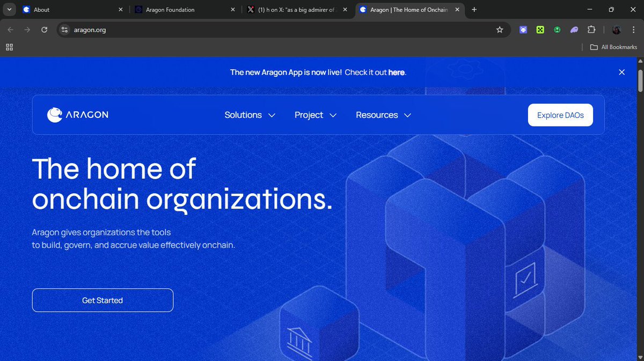The image size is (644, 361).
Task: Bookmark this page with the star icon
Action: pyautogui.click(x=500, y=30)
